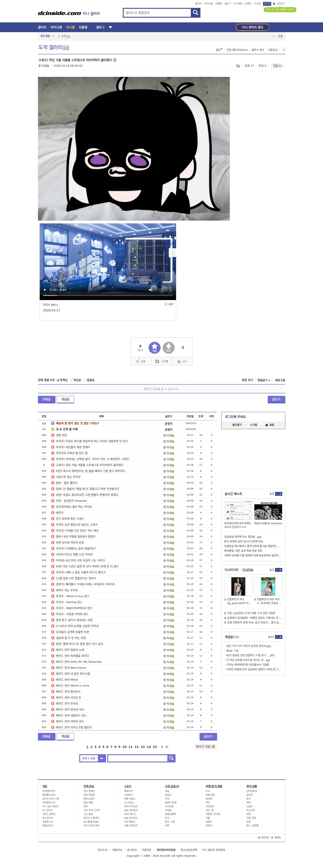Toggle 야간모드 at the top
Viewport: 323px width, 868px height.
(279, 4)
